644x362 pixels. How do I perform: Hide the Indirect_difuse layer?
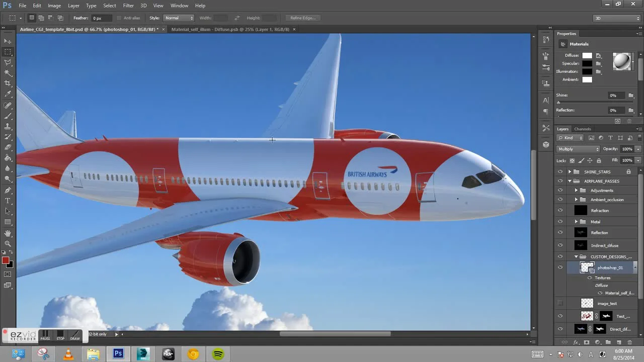[560, 245]
